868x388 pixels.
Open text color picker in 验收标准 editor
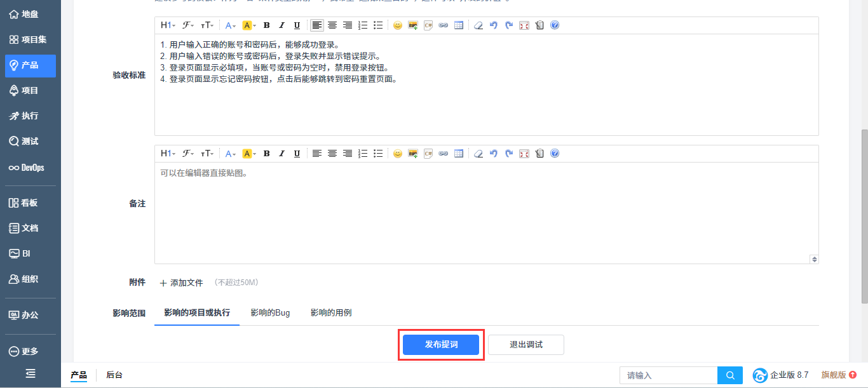click(231, 25)
